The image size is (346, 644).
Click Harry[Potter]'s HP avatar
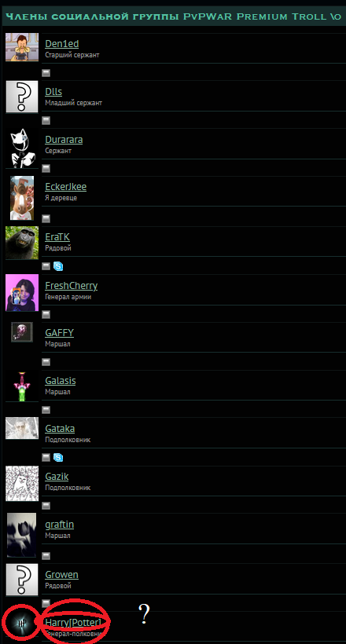tap(21, 623)
